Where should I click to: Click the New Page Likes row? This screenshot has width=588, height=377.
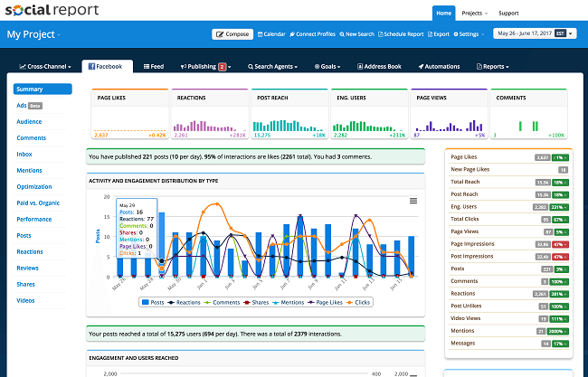point(509,170)
